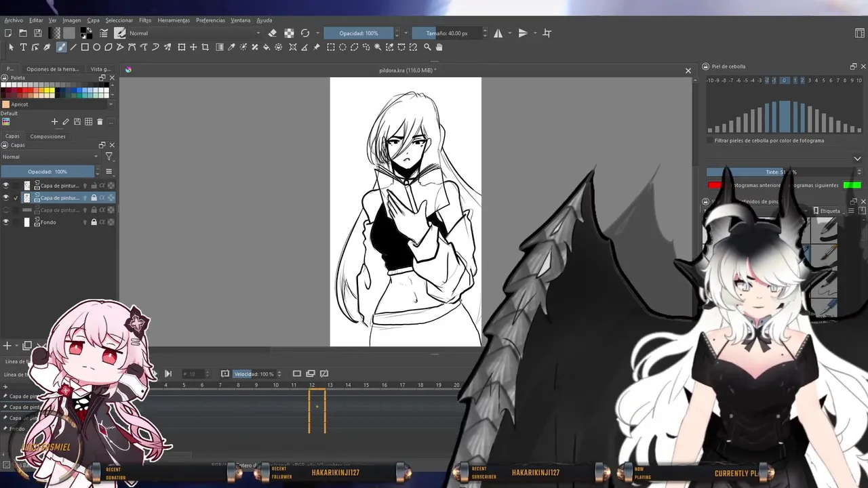The image size is (868, 488).
Task: Click the Save document icon
Action: click(x=38, y=33)
